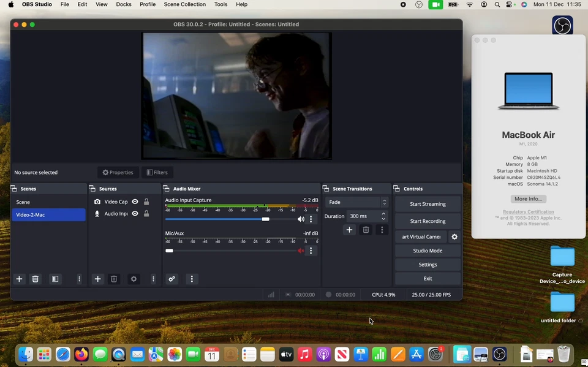This screenshot has height=367, width=588.
Task: Open the Scene Collection menu
Action: tap(184, 4)
